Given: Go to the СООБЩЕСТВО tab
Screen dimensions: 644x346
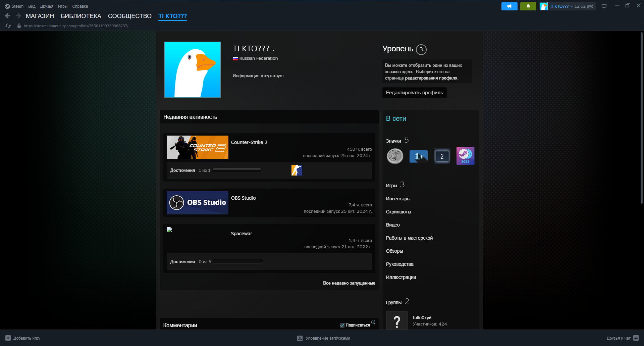Looking at the screenshot, I should (x=130, y=16).
